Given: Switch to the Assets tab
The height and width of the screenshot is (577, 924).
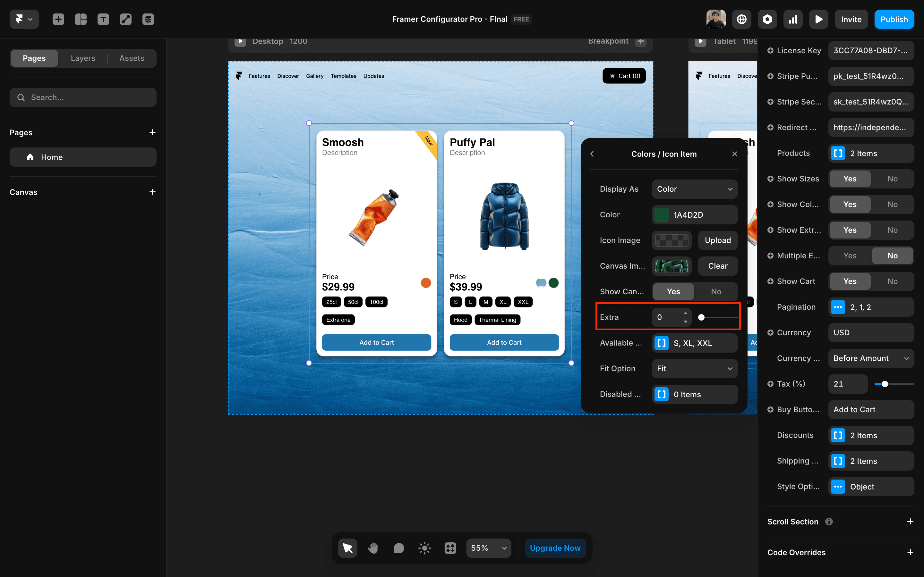Looking at the screenshot, I should pyautogui.click(x=132, y=58).
